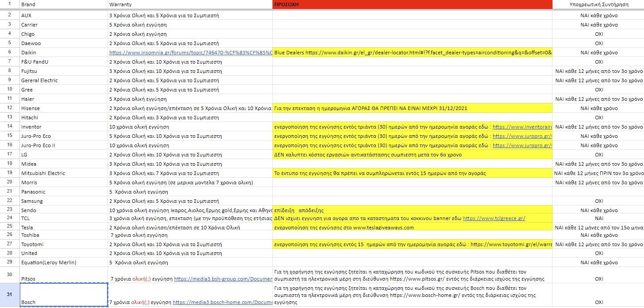644x308 pixels.
Task: Select Toyotomi yellow note about toyotomi.gr warranty activation
Action: pyautogui.click(x=413, y=244)
